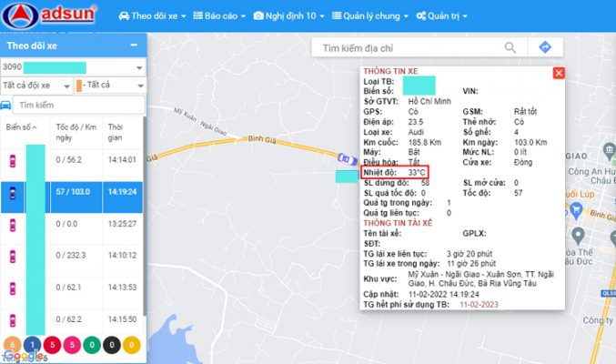The width and height of the screenshot is (616, 364).
Task: Click the Tìm kiếm vehicle search field
Action: tap(79, 106)
